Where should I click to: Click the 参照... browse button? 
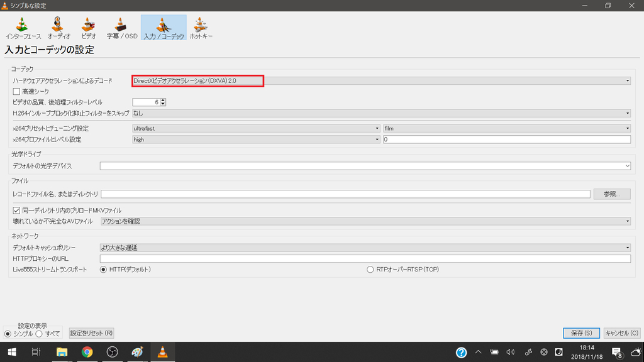[x=612, y=194]
